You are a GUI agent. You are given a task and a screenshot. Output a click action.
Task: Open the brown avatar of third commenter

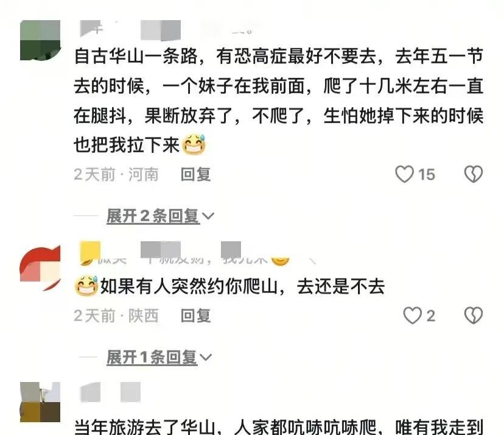[40, 402]
